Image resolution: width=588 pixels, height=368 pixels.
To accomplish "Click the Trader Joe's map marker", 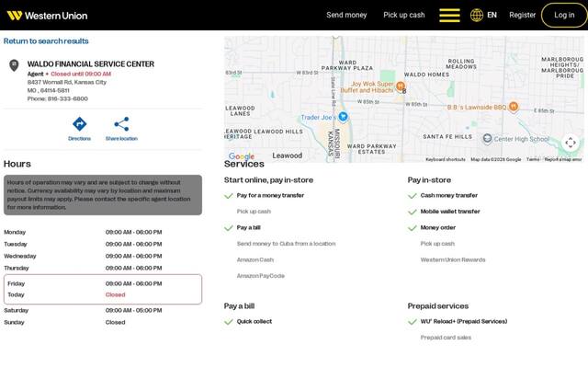I will [343, 117].
